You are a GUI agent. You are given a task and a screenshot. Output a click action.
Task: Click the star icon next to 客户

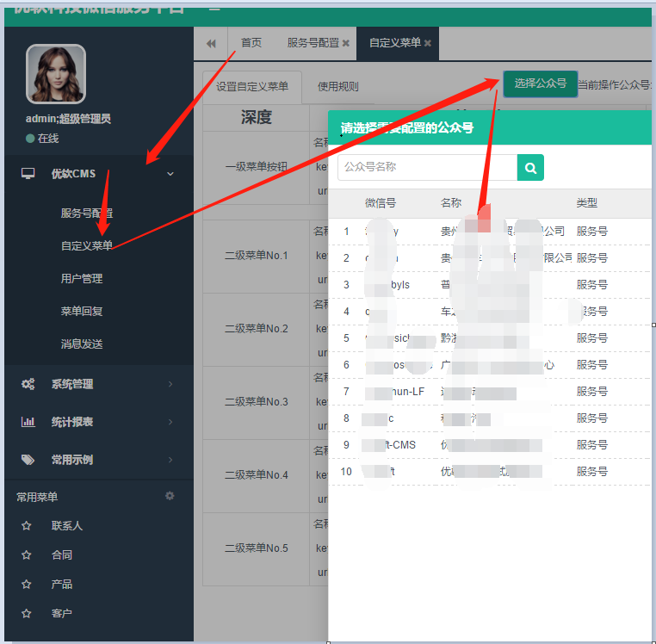point(27,614)
